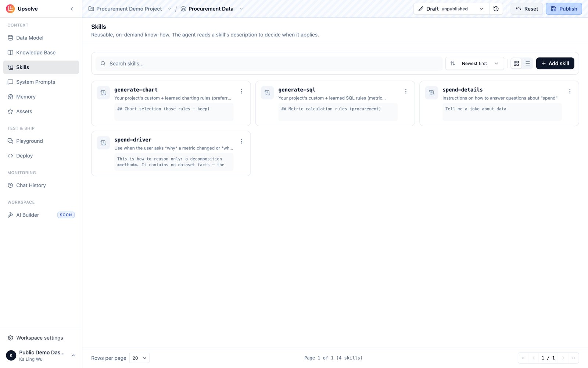Go to next page arrow
Image resolution: width=588 pixels, height=368 pixels.
(563, 358)
